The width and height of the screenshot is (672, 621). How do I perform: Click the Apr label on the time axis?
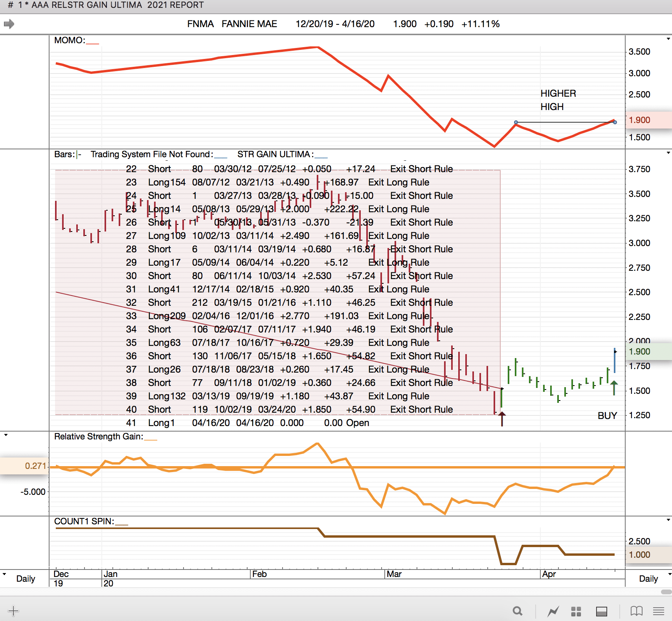pos(549,574)
